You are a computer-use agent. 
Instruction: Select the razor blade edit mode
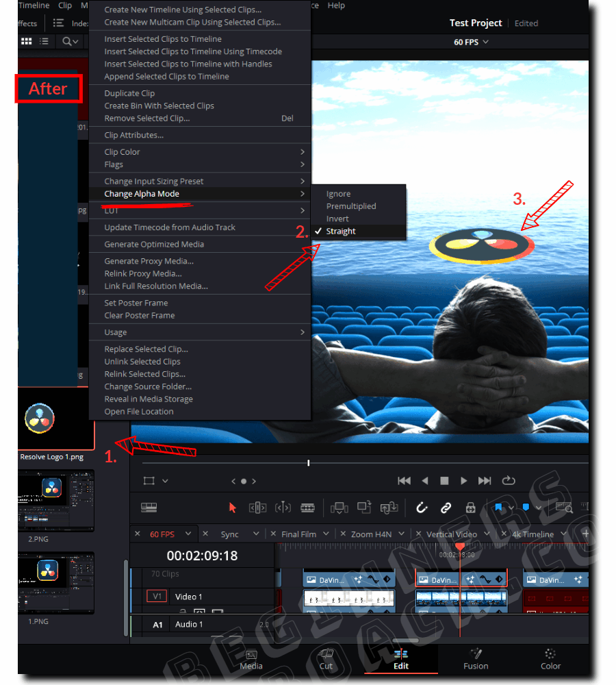tap(307, 507)
